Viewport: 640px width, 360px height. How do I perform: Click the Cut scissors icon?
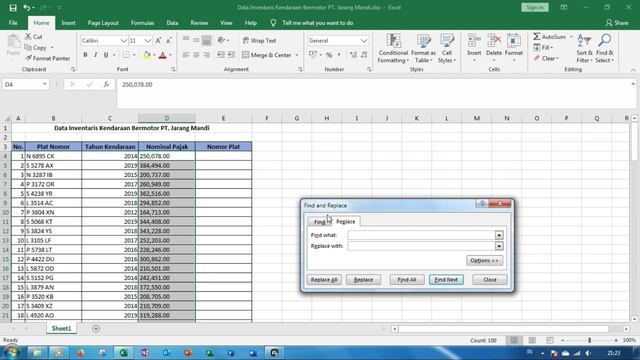pos(28,37)
